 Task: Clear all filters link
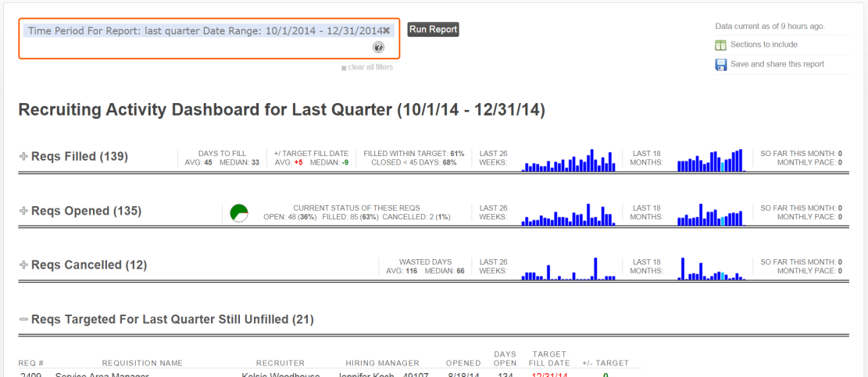(x=367, y=67)
